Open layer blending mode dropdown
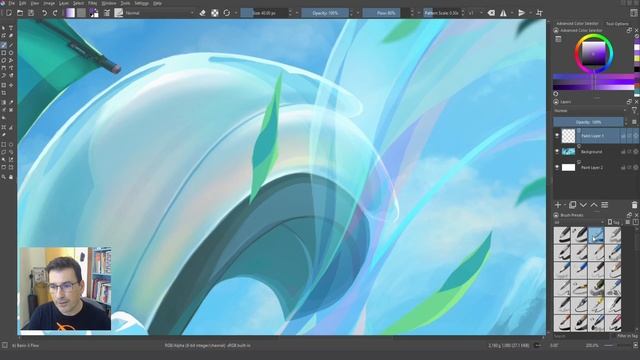640x360 pixels. tap(590, 111)
